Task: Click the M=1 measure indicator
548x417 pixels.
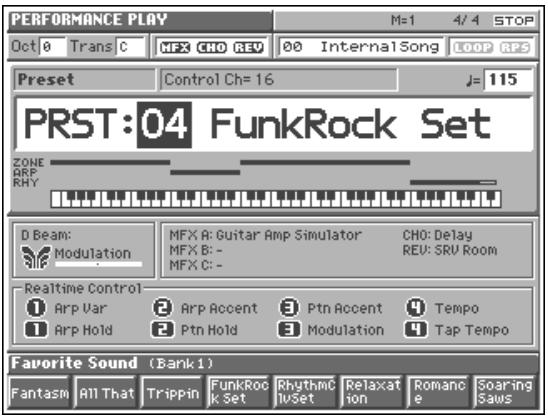Action: [403, 21]
